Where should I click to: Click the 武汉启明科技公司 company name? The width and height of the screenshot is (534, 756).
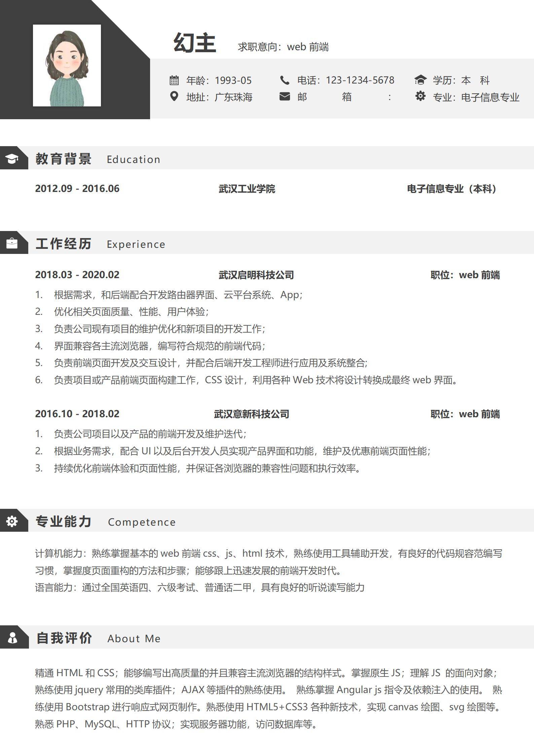point(256,275)
